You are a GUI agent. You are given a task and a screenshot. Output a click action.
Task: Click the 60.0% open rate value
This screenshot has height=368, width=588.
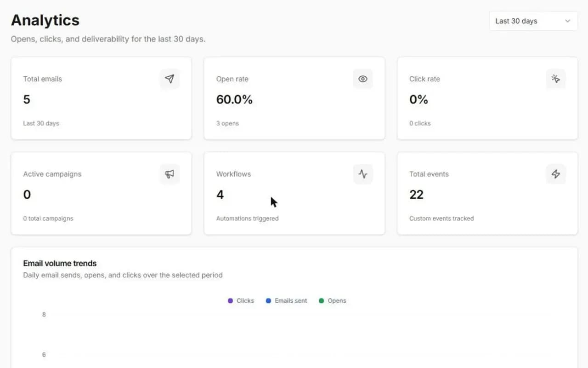[x=234, y=99]
